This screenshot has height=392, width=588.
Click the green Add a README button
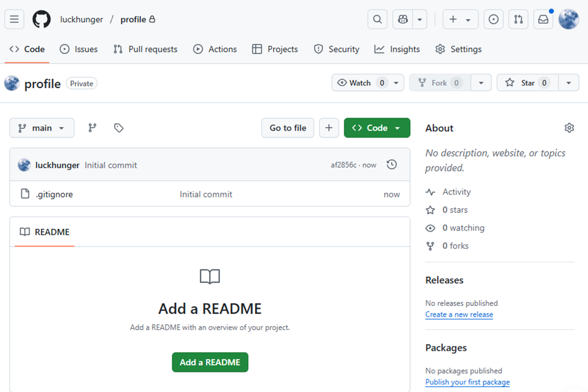tap(210, 362)
